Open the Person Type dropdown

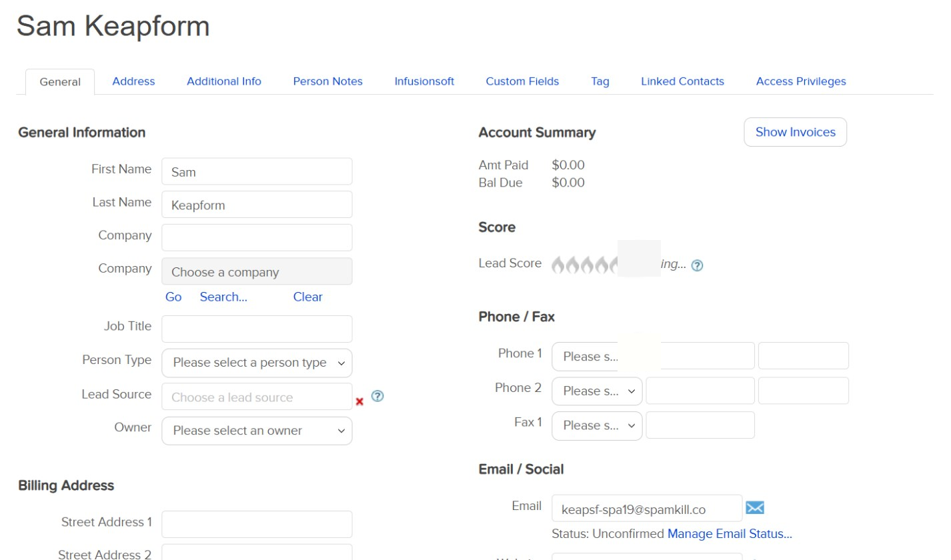(257, 363)
